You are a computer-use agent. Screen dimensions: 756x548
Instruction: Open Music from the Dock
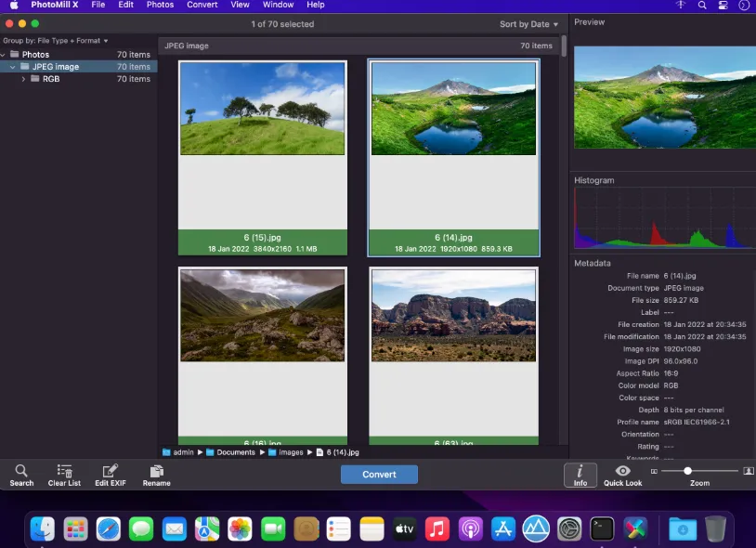pyautogui.click(x=437, y=528)
